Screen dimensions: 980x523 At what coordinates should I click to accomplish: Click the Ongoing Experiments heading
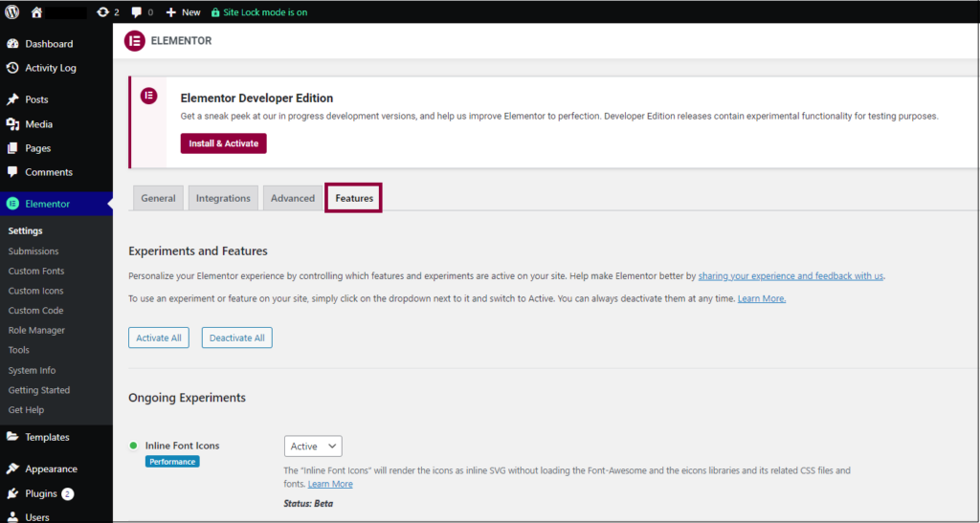(187, 398)
